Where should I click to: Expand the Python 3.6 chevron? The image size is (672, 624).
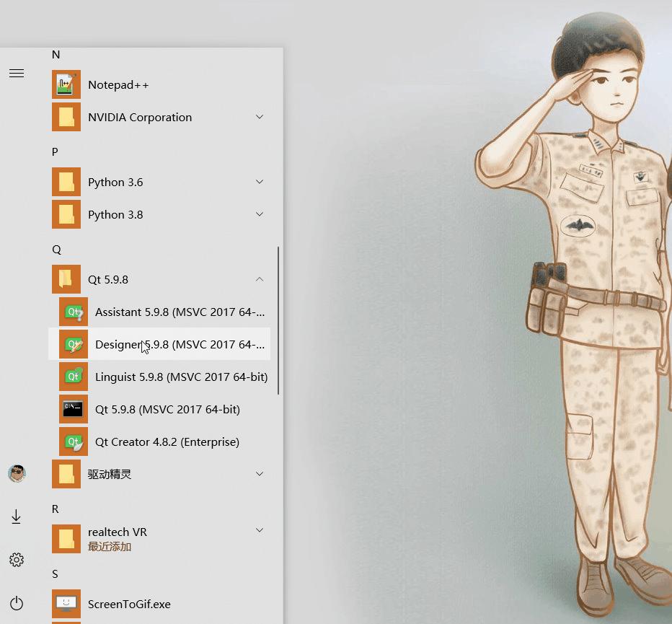260,182
